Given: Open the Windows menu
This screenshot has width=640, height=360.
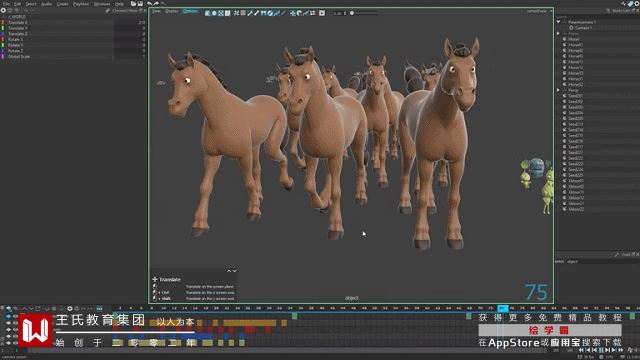Looking at the screenshot, I should (102, 4).
